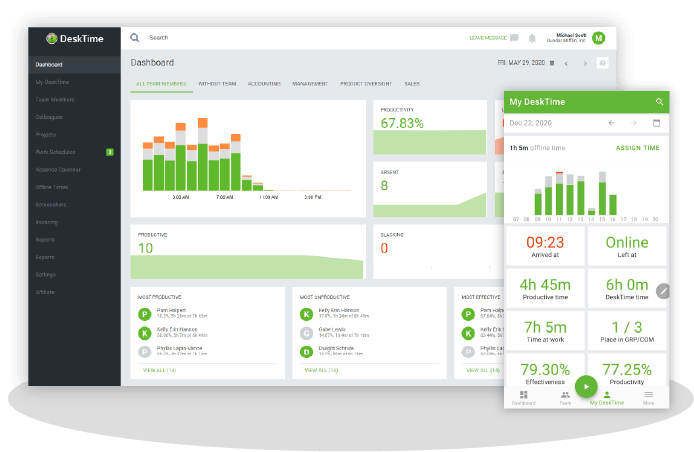The width and height of the screenshot is (694, 452).
Task: Click the search magnifier icon on the dashboard
Action: 135,38
